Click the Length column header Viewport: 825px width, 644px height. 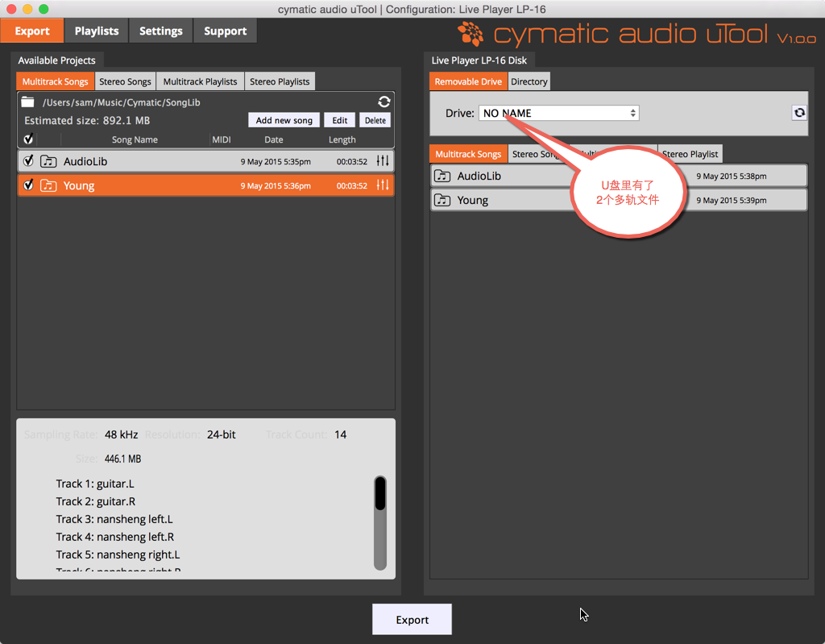pyautogui.click(x=342, y=139)
